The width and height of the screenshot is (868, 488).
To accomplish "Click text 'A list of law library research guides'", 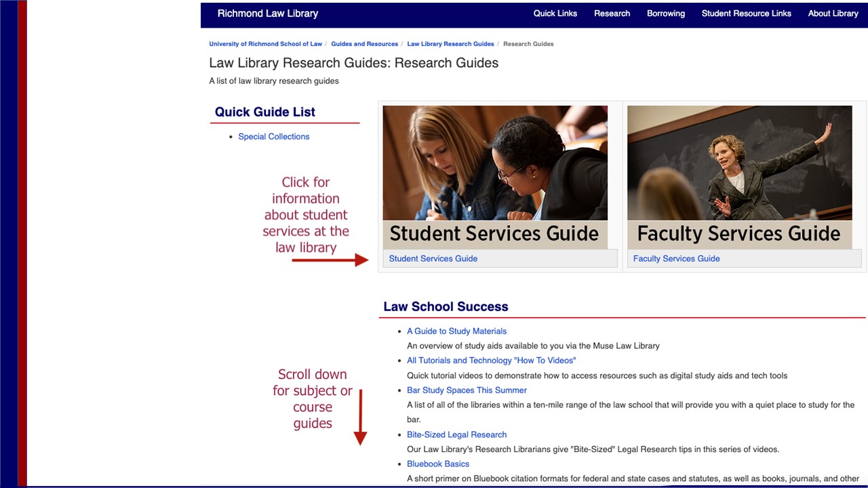I will point(274,81).
